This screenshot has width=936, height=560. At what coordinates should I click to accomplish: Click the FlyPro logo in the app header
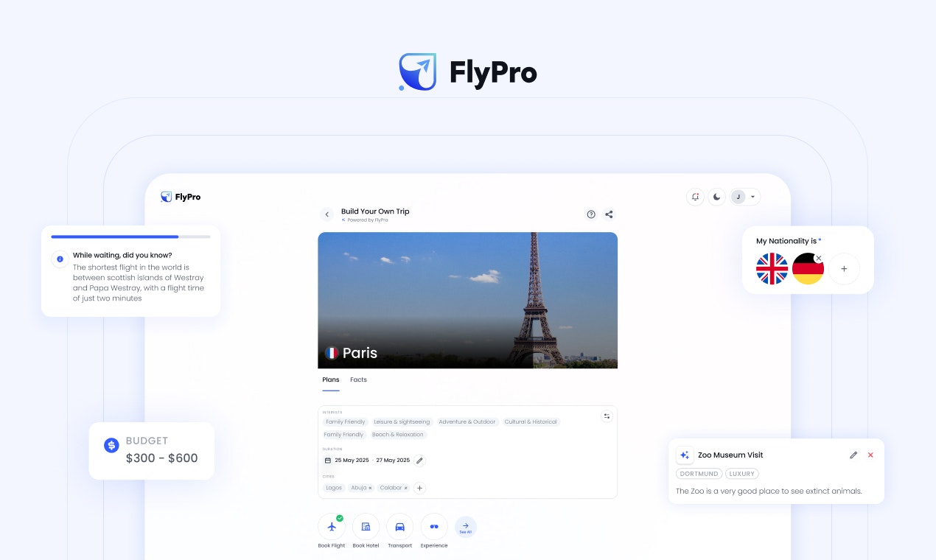point(181,197)
